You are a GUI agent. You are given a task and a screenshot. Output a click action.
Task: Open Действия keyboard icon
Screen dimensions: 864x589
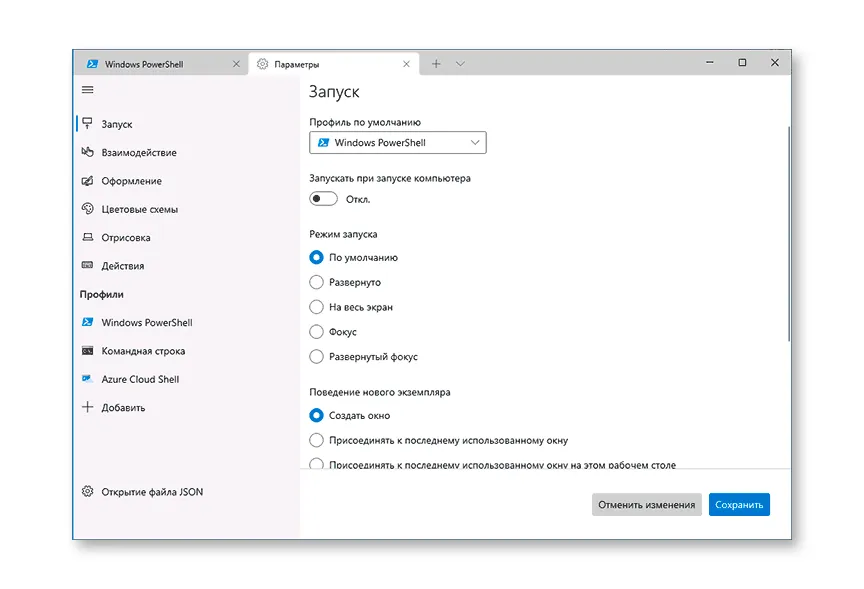point(88,266)
